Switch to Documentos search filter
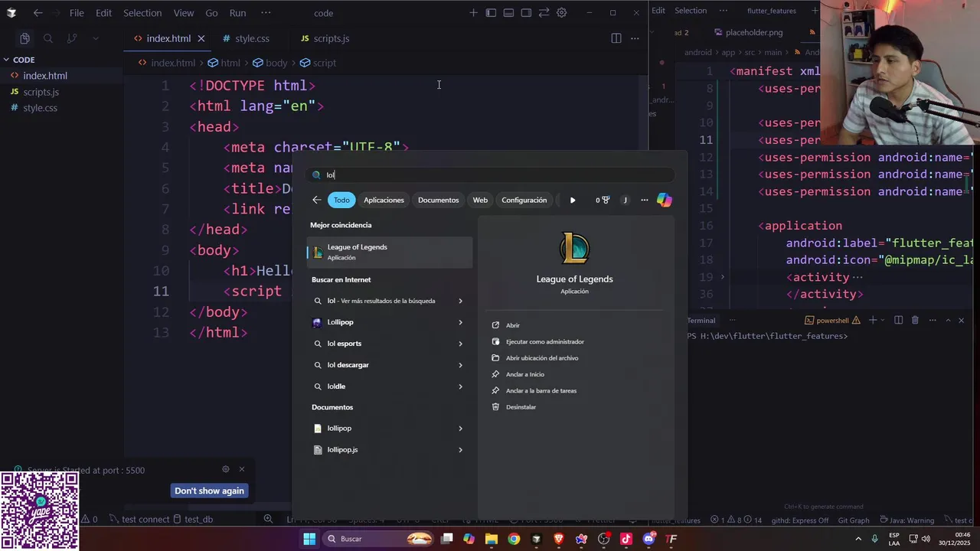Viewport: 980px width, 551px height. [438, 200]
